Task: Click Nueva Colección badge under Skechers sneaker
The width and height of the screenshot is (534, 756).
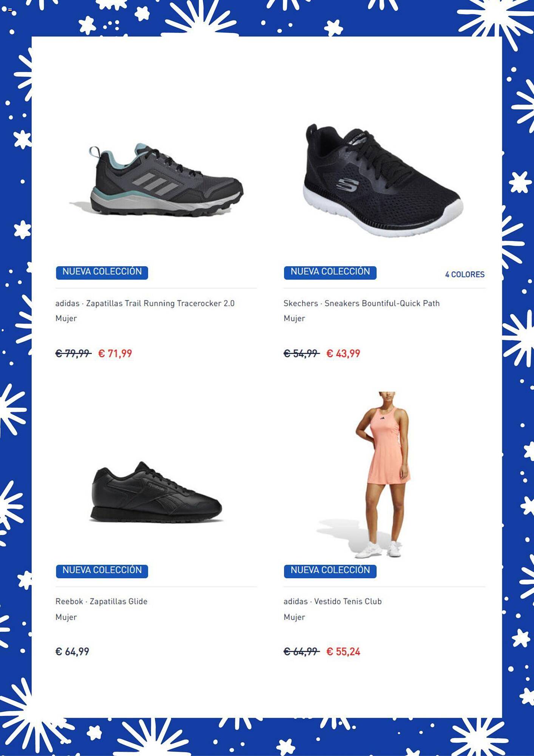Action: (330, 272)
